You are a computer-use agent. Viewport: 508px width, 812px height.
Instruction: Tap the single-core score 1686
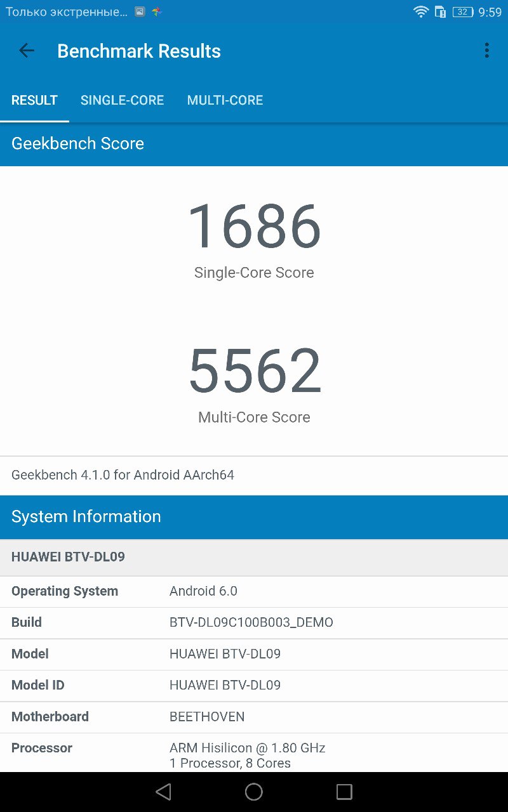(x=254, y=226)
